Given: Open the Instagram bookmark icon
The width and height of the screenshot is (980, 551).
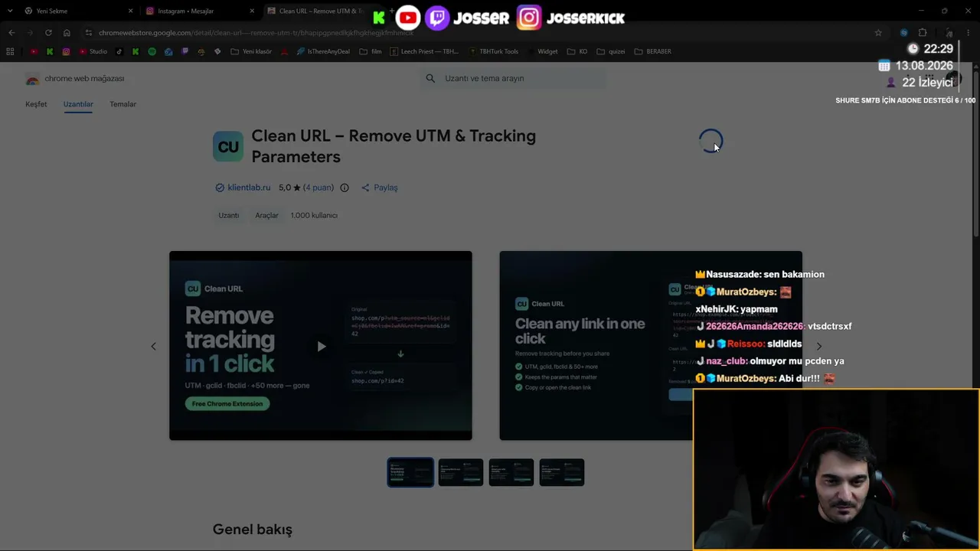Looking at the screenshot, I should tap(67, 51).
